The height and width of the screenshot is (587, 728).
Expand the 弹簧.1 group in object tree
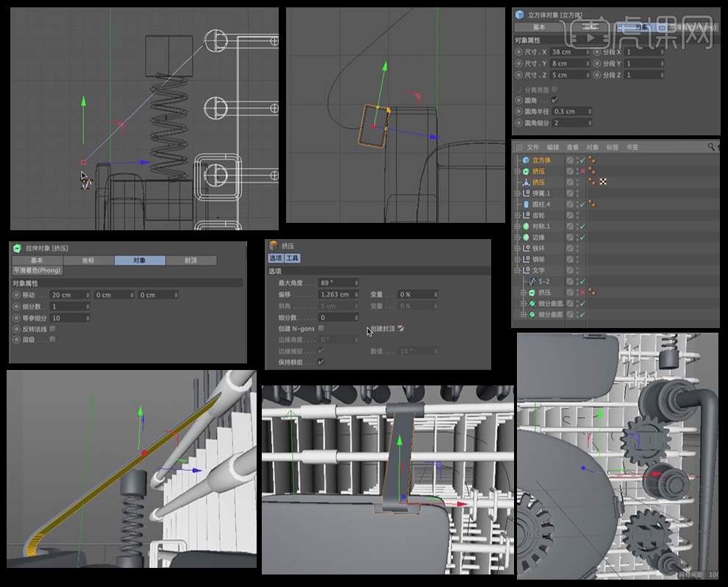click(x=517, y=193)
